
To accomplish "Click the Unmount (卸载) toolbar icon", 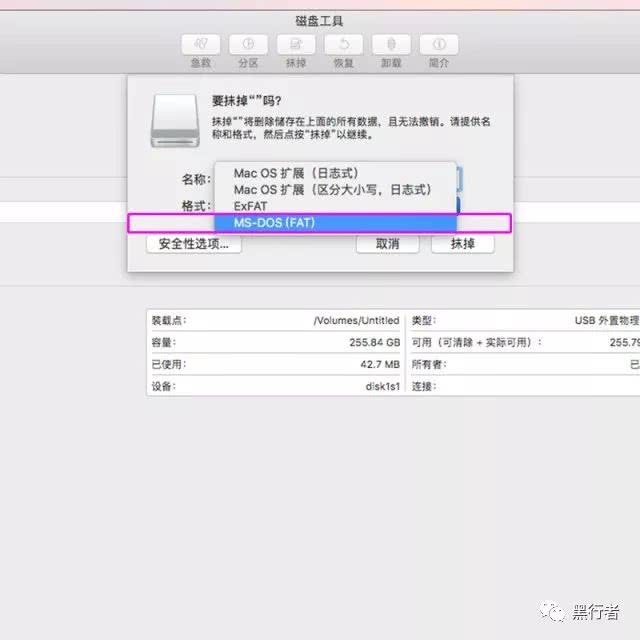I will (391, 44).
